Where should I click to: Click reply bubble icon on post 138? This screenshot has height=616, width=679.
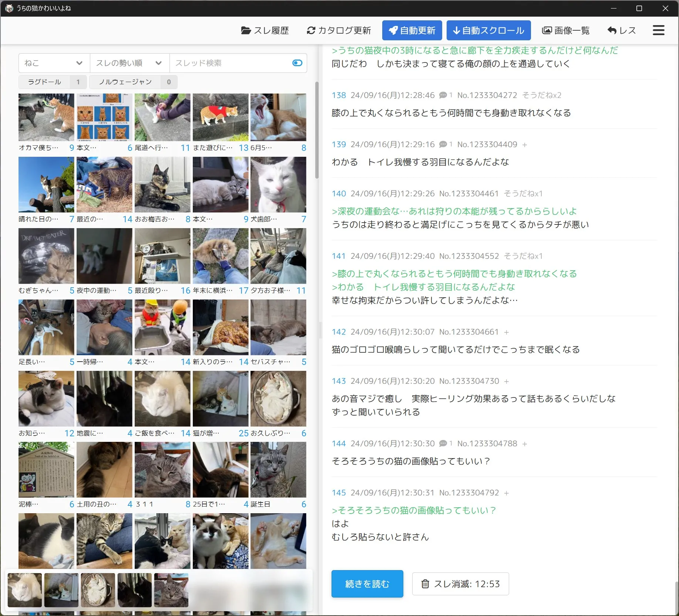click(x=443, y=95)
